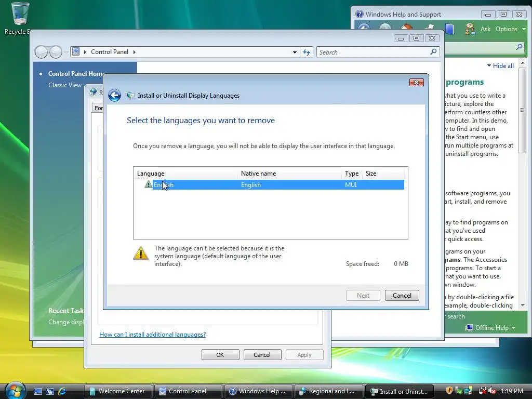Viewport: 532px width, 399px height.
Task: Open the Recycle Bin desktop icon
Action: tap(19, 18)
